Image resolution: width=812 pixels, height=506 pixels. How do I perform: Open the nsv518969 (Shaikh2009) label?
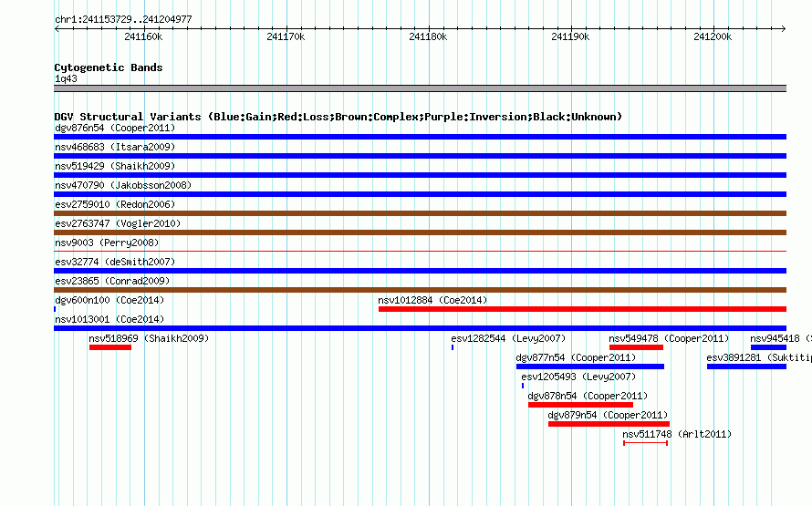coord(149,338)
